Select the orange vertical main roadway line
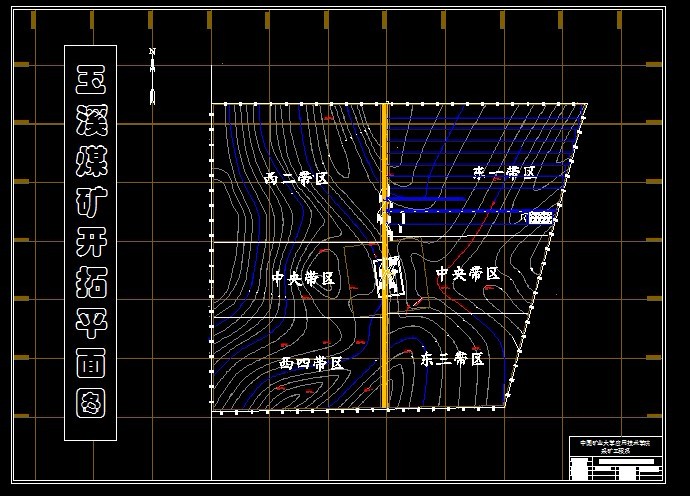This screenshot has width=690, height=496. (384, 256)
